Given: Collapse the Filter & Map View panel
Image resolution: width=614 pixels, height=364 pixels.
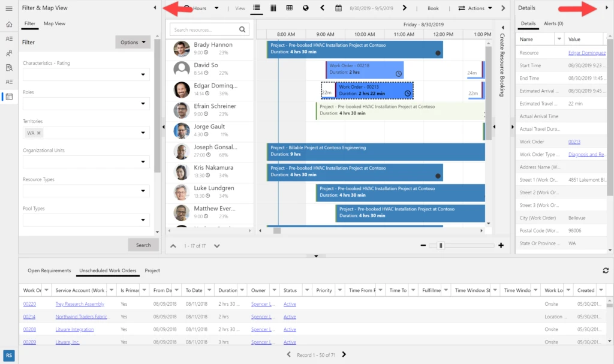Looking at the screenshot, I should point(155,8).
